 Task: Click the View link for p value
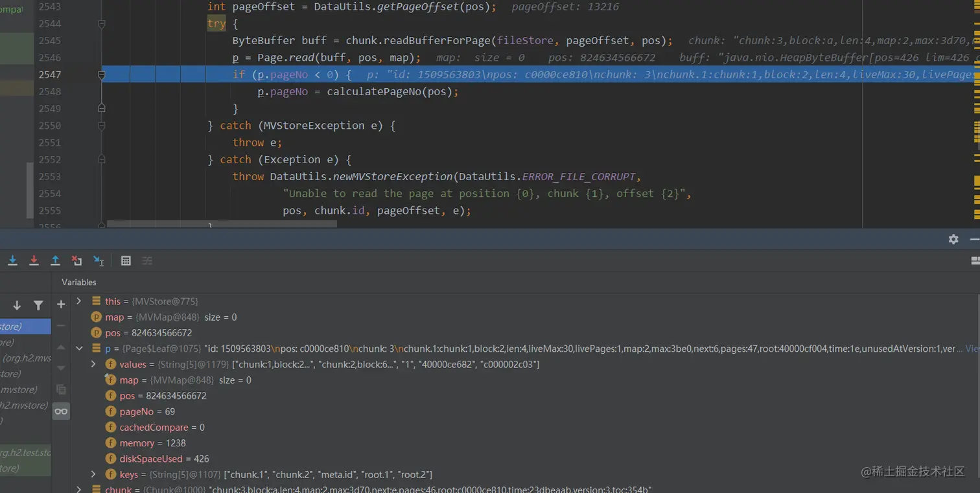tap(973, 349)
